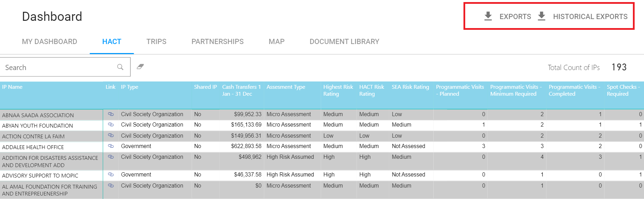The height and width of the screenshot is (199, 644).
Task: Click the $149,956.31 cash transfer cell
Action: (246, 136)
